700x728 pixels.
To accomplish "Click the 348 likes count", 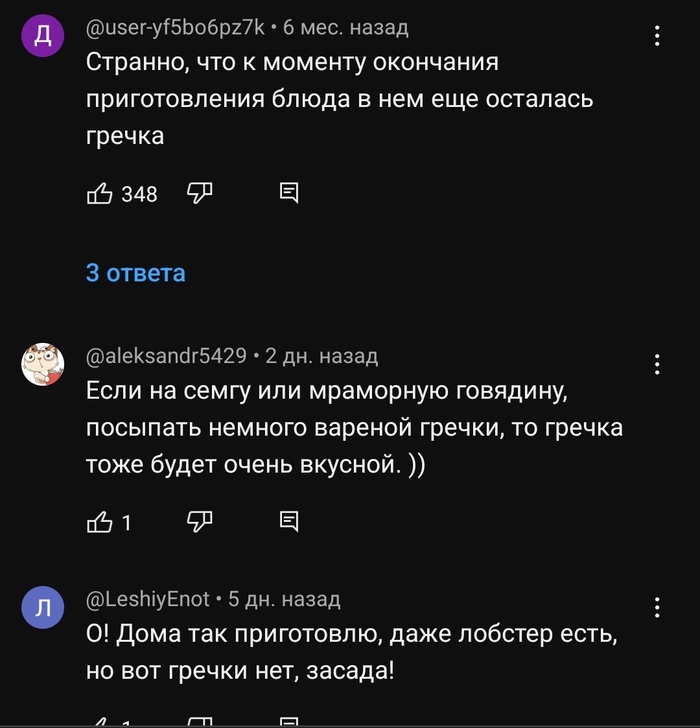I will point(139,194).
